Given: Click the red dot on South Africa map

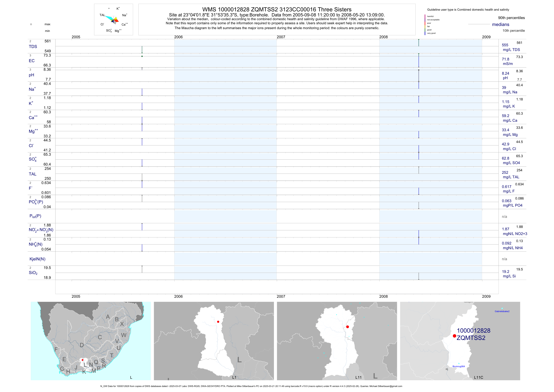Looking at the screenshot, I should 82,360.
